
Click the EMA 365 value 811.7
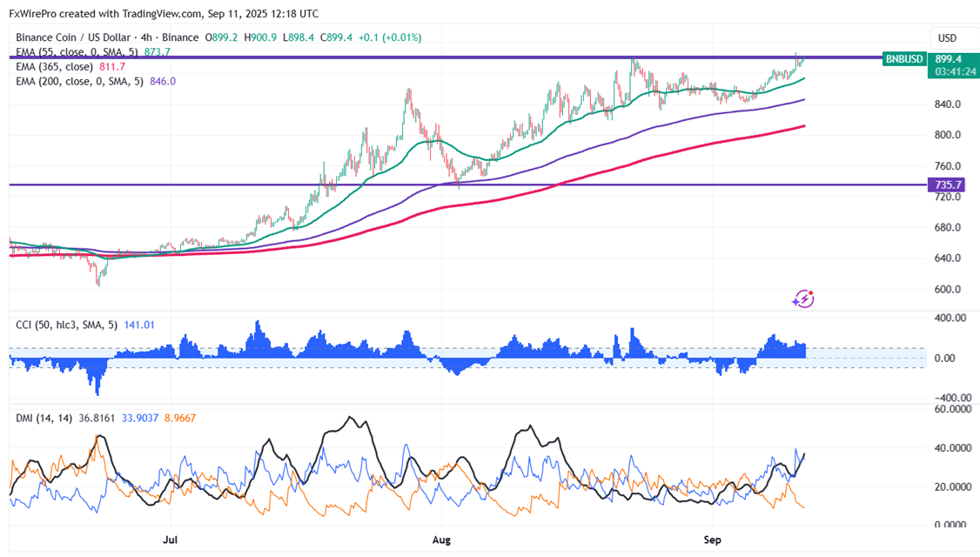pyautogui.click(x=112, y=66)
